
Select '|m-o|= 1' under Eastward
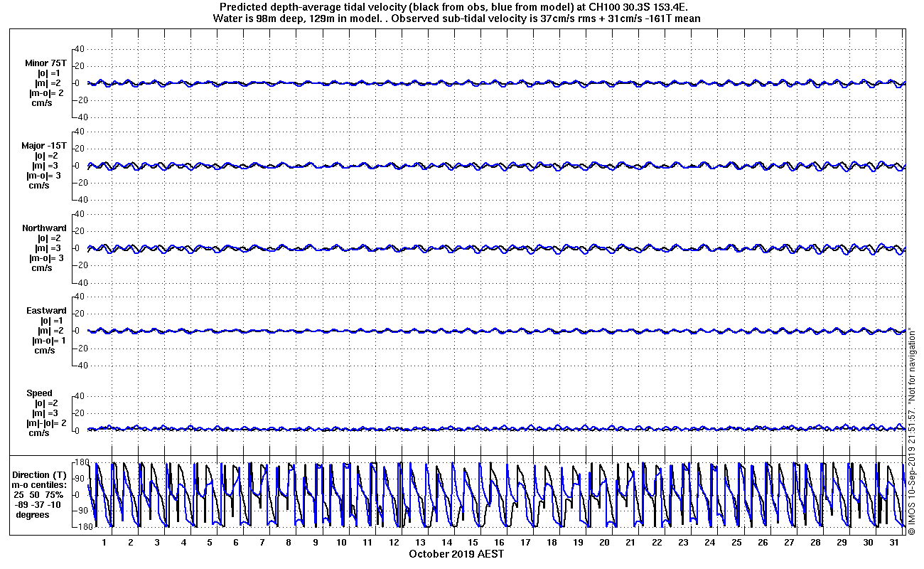coord(50,341)
